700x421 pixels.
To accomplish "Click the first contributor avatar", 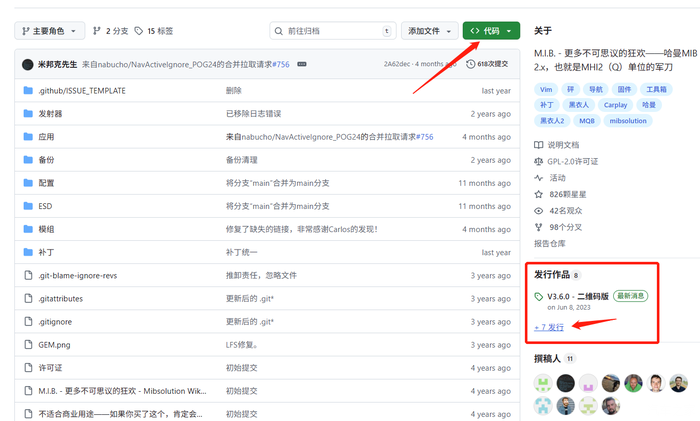I will (543, 382).
